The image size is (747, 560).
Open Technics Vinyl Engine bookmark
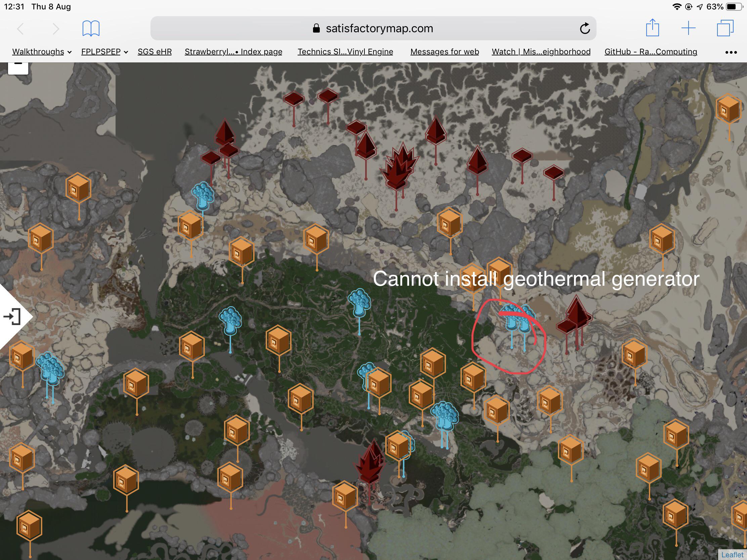click(x=345, y=52)
